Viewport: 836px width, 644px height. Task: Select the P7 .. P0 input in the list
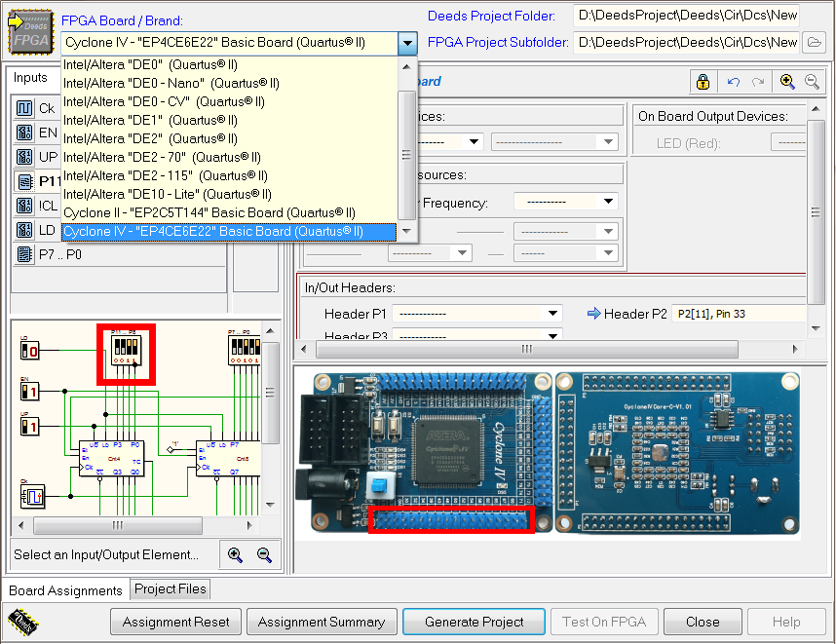click(120, 254)
